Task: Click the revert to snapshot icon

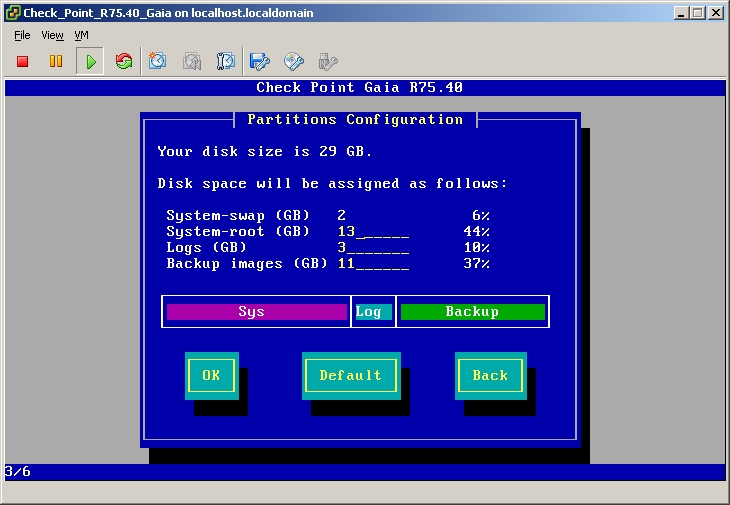Action: [x=191, y=61]
